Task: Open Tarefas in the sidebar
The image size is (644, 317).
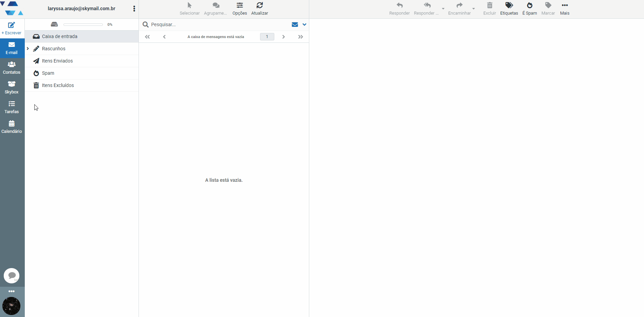Action: 12,107
